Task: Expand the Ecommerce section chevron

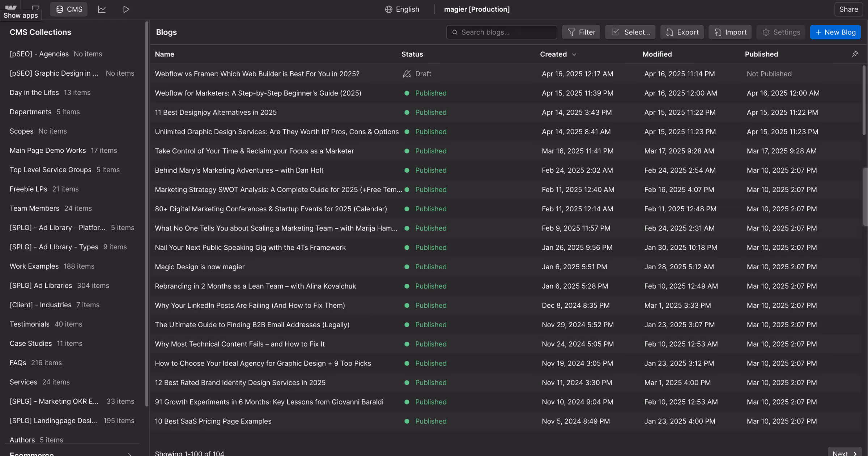Action: [129, 454]
